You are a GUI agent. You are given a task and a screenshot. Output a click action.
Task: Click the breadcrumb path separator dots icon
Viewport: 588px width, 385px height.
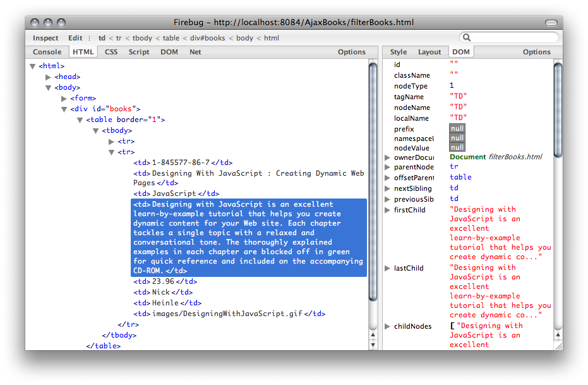point(89,38)
